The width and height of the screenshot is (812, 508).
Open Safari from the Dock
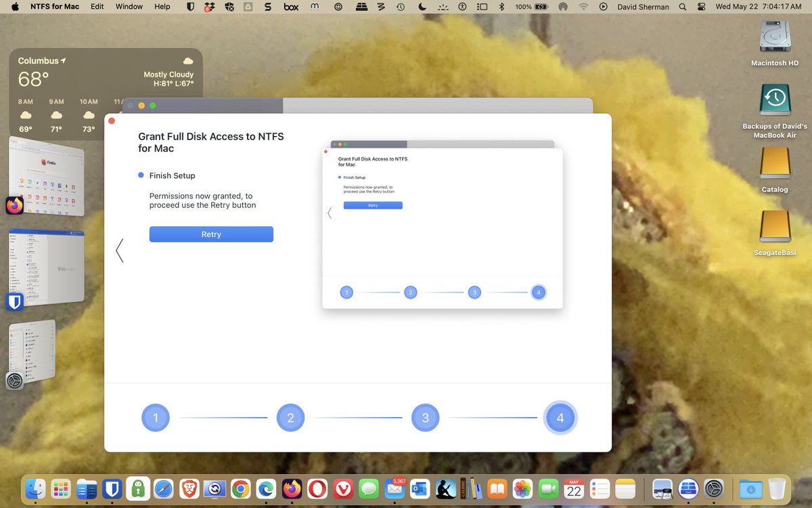pyautogui.click(x=163, y=489)
